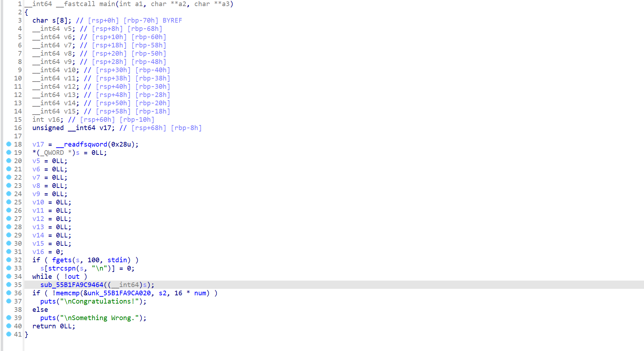Click the sub_55B1FA9C9464 function call
The width and height of the screenshot is (644, 351).
coord(72,285)
